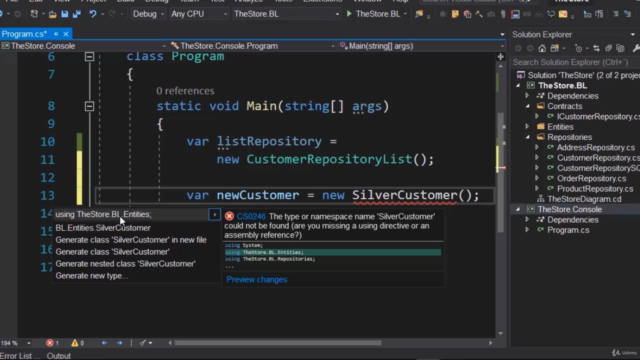Open Properties with the wrench icon

(636, 49)
